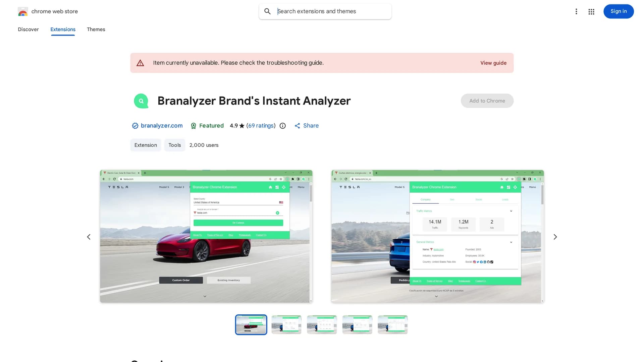The image size is (644, 362).
Task: Select the fourth carousel thumbnail
Action: [357, 324]
